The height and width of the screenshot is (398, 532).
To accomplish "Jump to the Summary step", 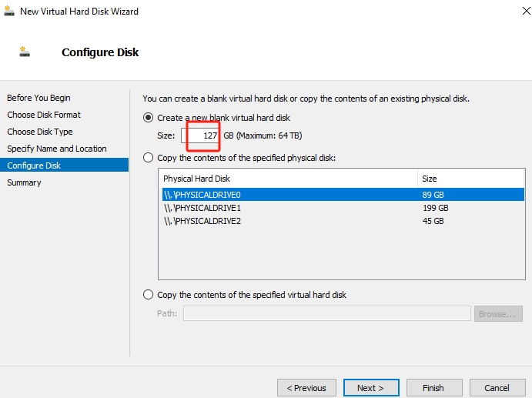I will (x=24, y=182).
